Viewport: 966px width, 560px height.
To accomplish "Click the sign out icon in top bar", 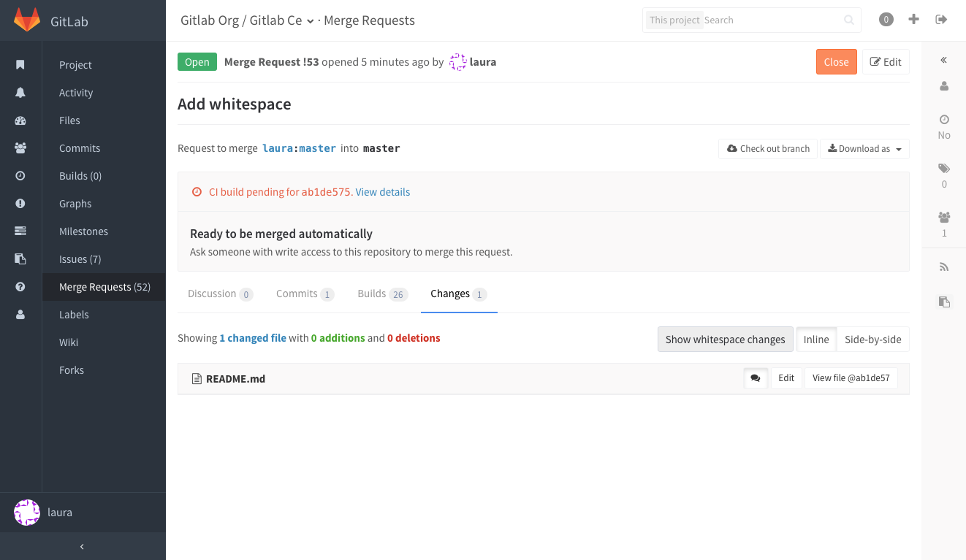I will point(941,19).
